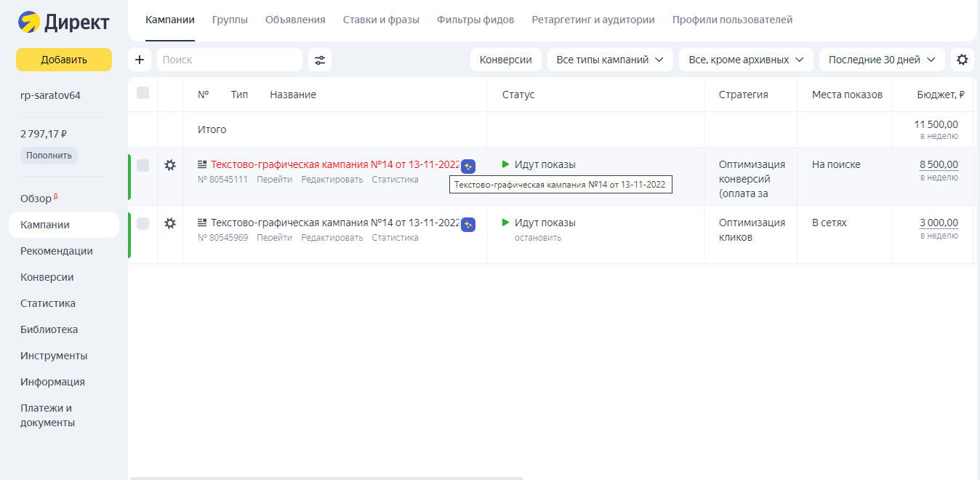Click the 8 500,00 budget value

click(x=939, y=164)
